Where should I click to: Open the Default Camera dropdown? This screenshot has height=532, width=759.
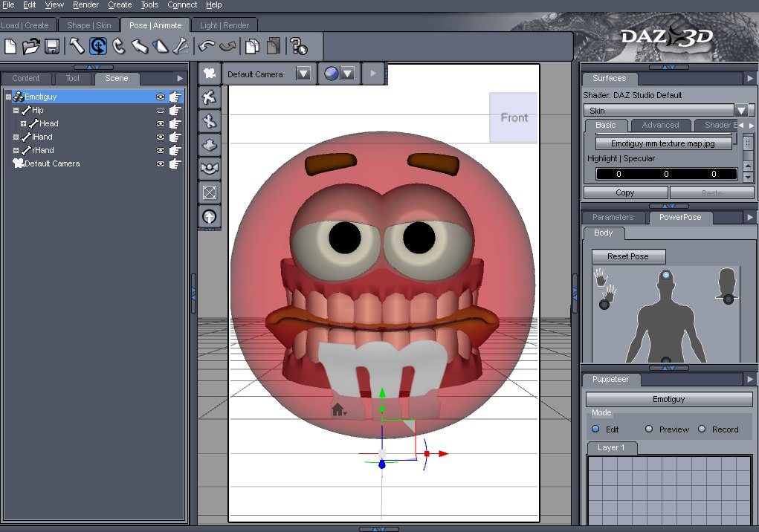[303, 74]
